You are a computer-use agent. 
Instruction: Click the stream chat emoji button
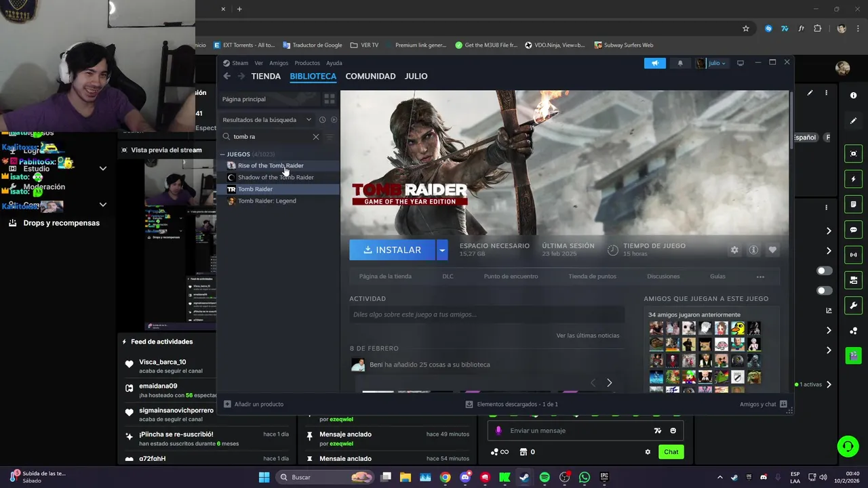673,430
